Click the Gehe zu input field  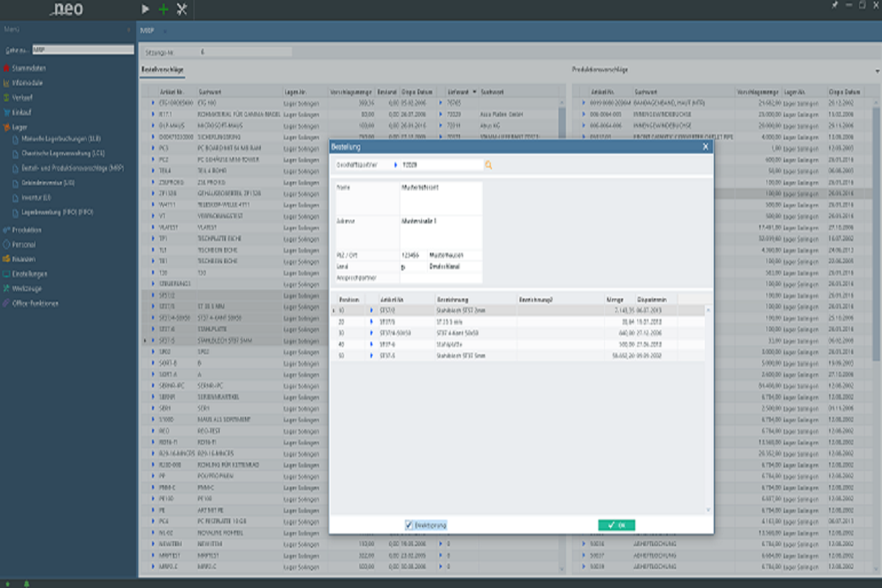83,50
